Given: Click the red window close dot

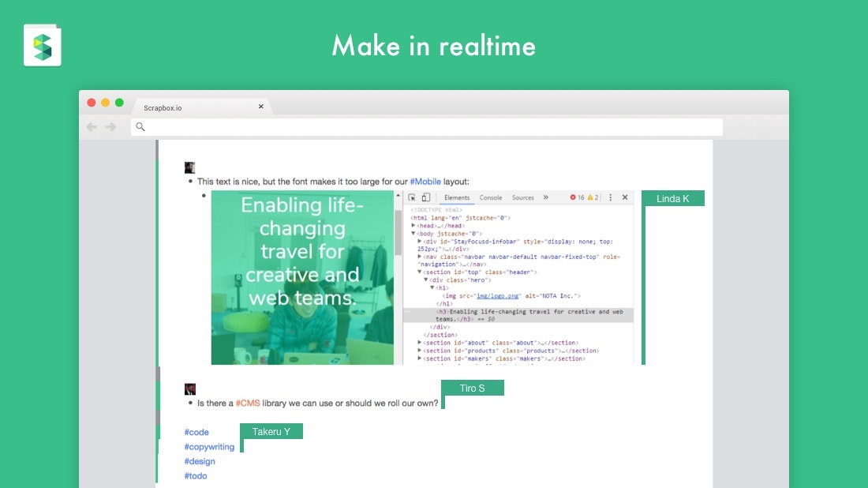Looking at the screenshot, I should coord(92,103).
